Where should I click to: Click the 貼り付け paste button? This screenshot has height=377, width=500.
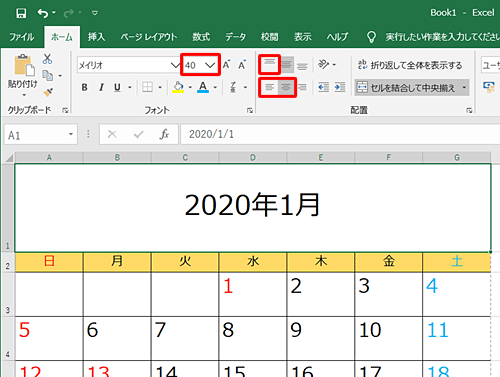(23, 75)
